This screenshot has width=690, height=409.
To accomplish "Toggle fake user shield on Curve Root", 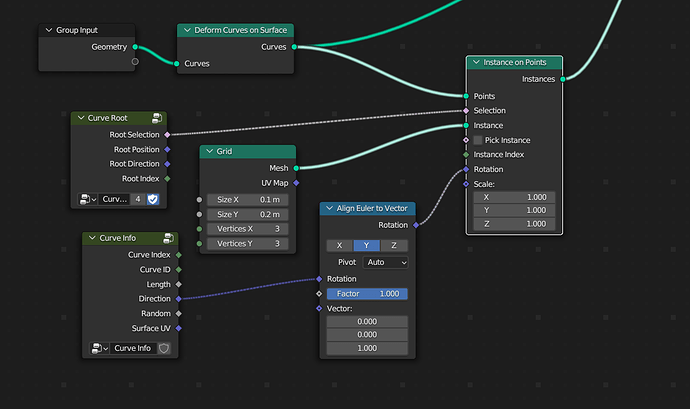I will pos(153,199).
